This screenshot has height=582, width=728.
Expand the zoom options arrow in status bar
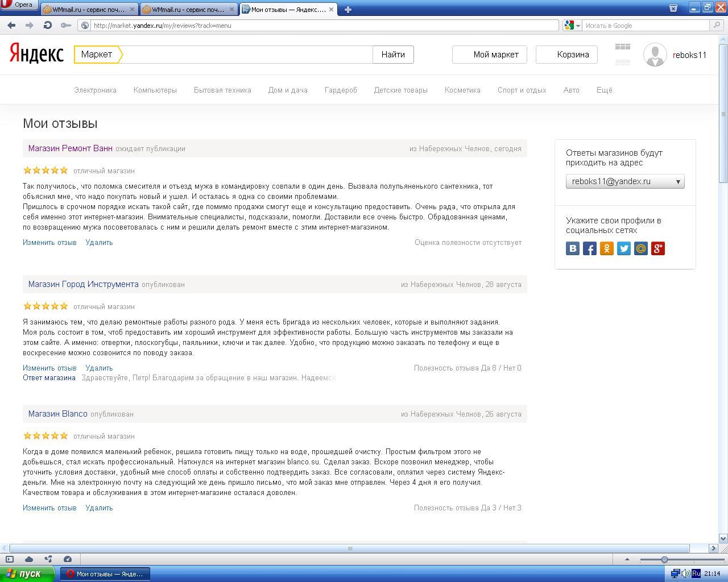pyautogui.click(x=627, y=559)
